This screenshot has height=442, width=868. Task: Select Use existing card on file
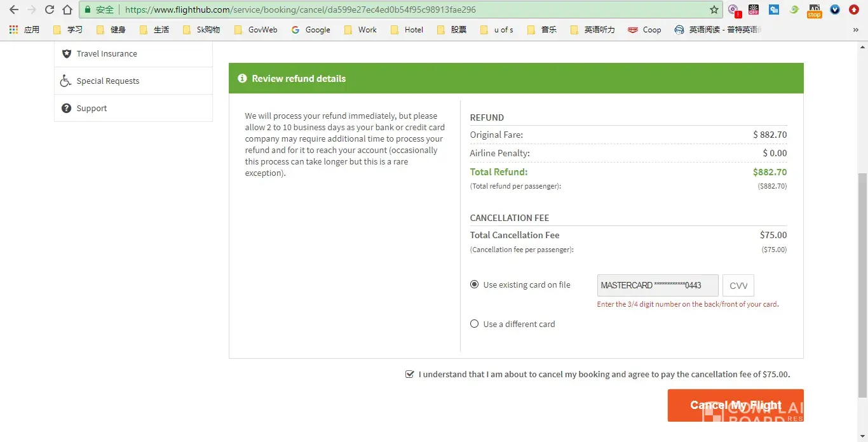(474, 285)
